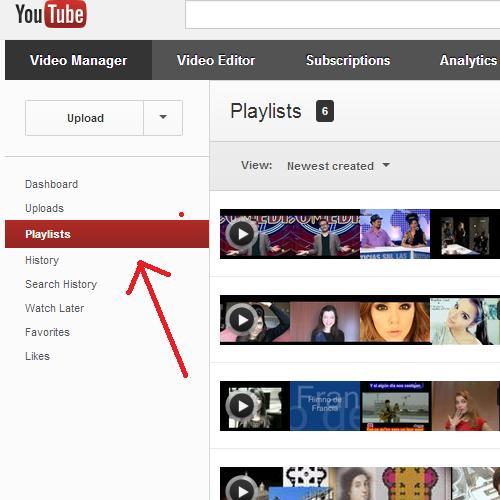Go to the Subscriptions tab

pos(348,60)
